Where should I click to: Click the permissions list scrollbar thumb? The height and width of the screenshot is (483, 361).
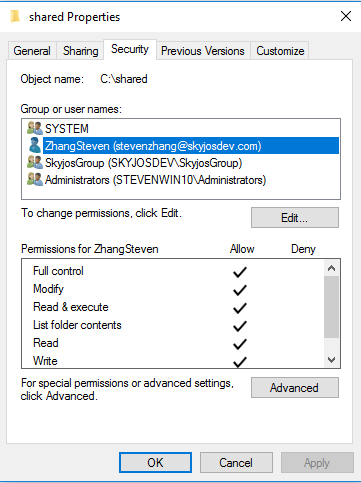point(331,307)
